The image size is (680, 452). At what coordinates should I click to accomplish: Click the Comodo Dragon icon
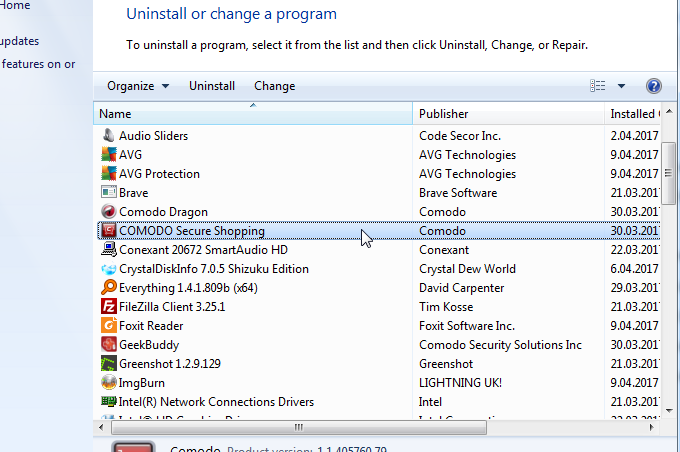[x=110, y=212]
